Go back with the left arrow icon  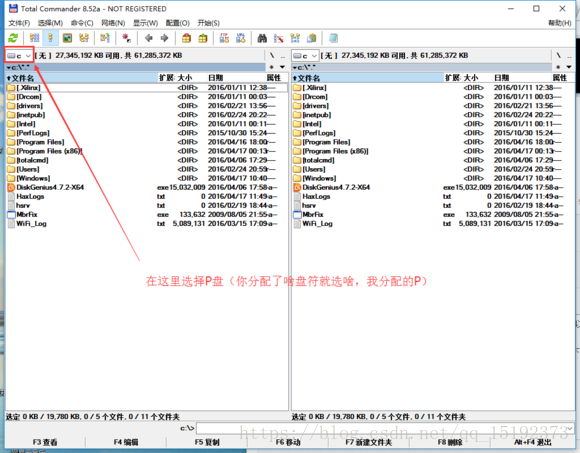pyautogui.click(x=149, y=38)
